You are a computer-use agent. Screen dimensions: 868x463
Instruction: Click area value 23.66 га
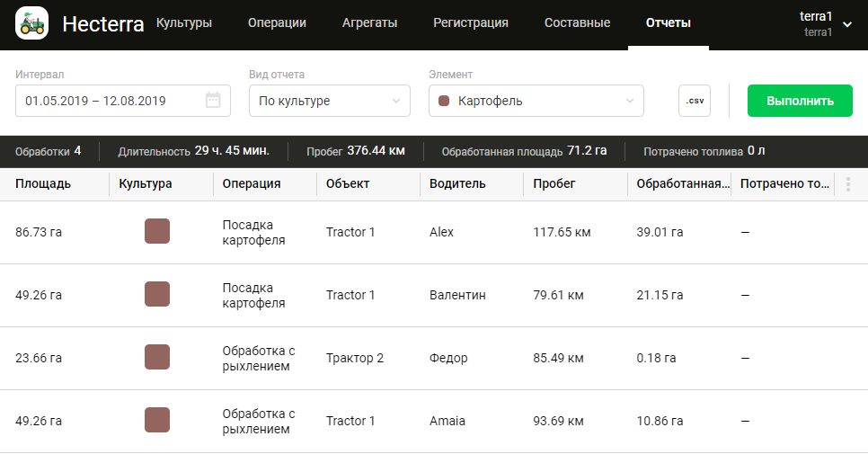pos(39,358)
